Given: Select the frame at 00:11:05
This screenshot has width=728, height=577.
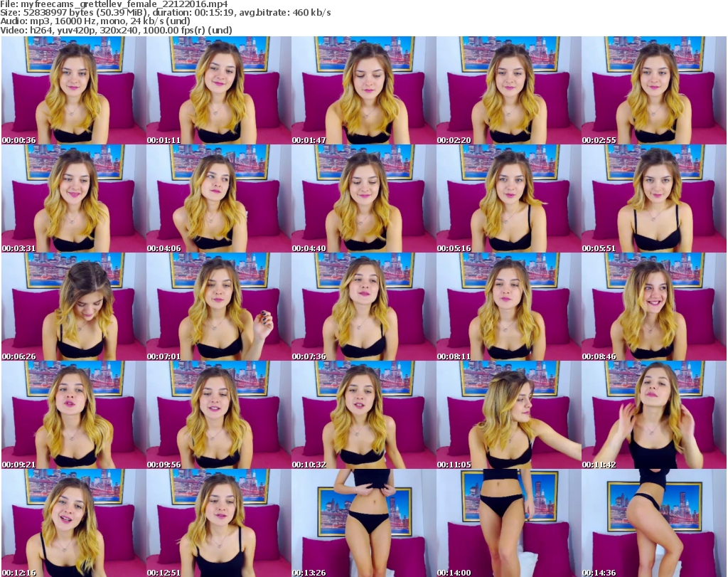Looking at the screenshot, I should tap(508, 415).
